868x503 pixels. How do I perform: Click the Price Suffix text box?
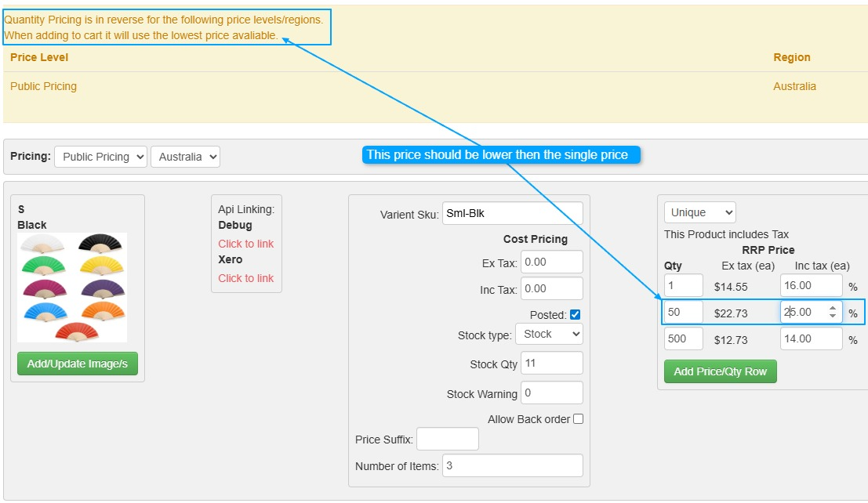point(447,440)
